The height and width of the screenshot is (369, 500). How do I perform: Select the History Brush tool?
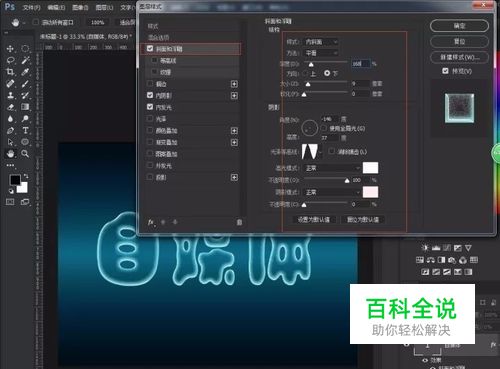pyautogui.click(x=25, y=95)
